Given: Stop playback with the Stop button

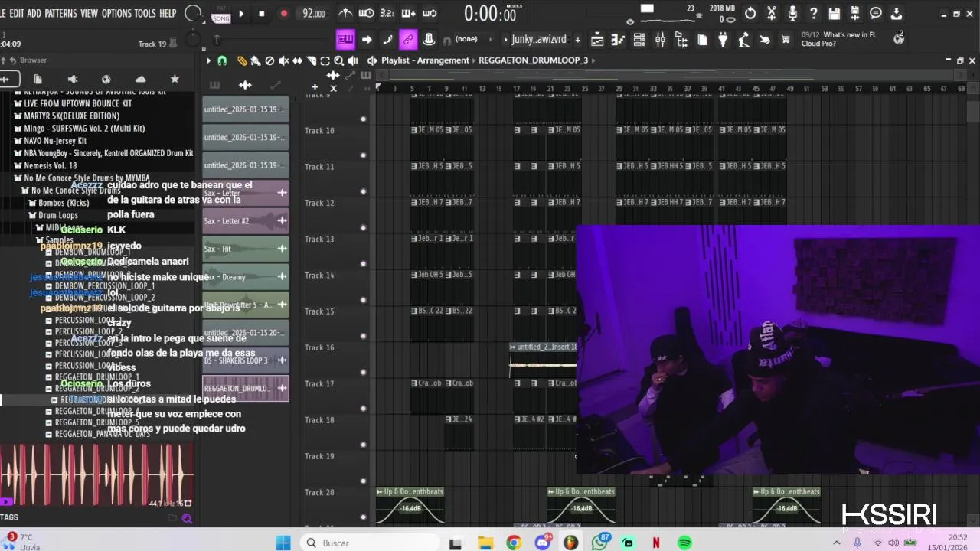Looking at the screenshot, I should (261, 14).
